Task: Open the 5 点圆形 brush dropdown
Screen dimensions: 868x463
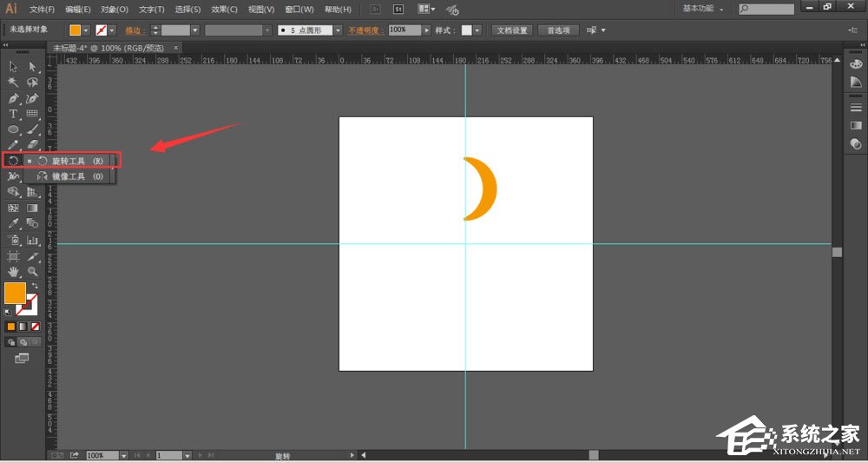Action: [339, 30]
